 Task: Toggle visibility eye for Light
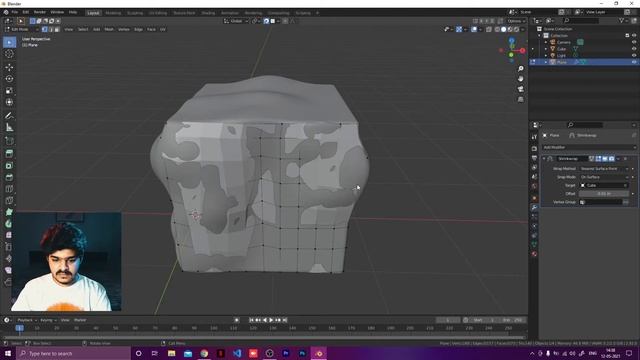(x=634, y=55)
